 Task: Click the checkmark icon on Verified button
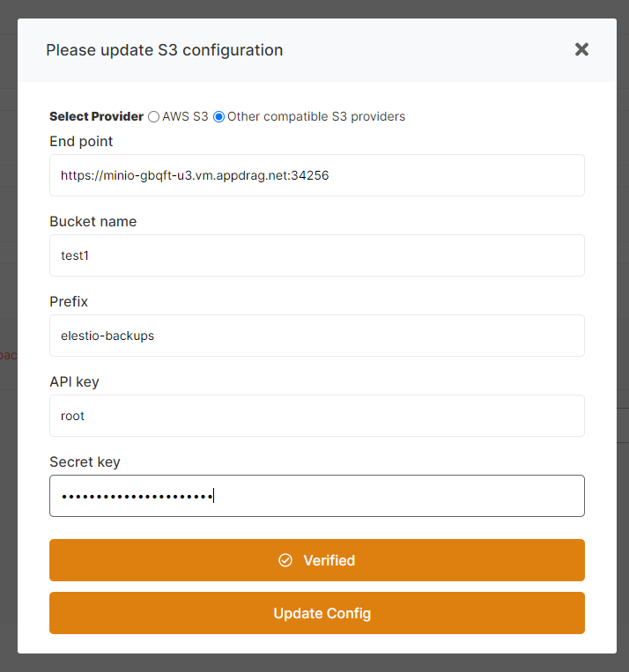(x=285, y=560)
